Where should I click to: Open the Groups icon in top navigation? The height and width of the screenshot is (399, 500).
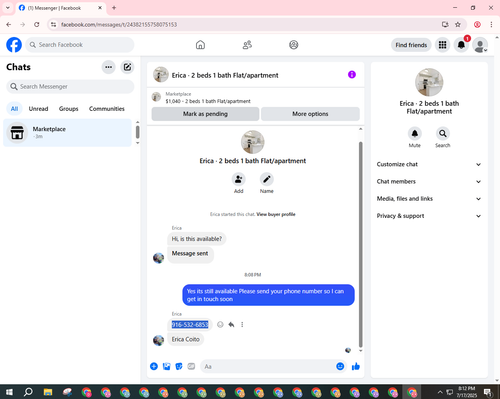[x=294, y=45]
